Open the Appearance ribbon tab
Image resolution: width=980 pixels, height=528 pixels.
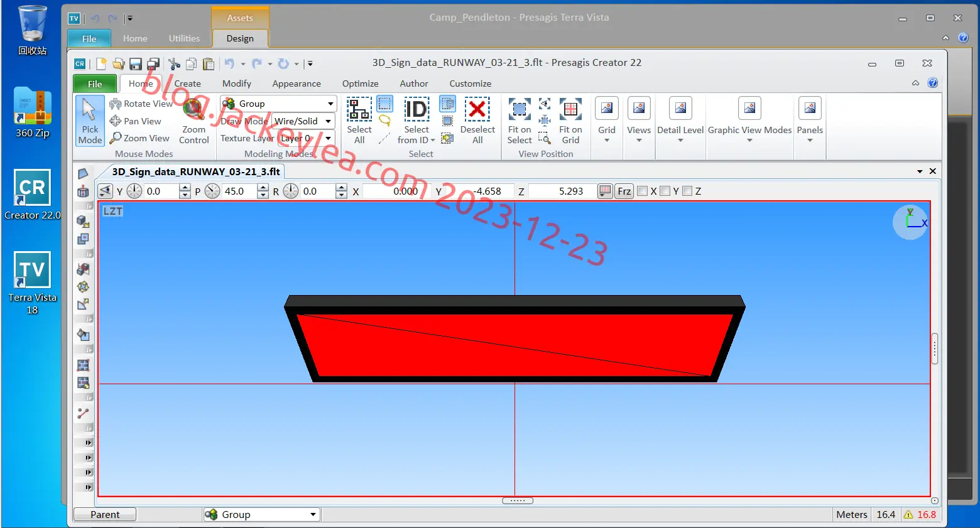[297, 84]
